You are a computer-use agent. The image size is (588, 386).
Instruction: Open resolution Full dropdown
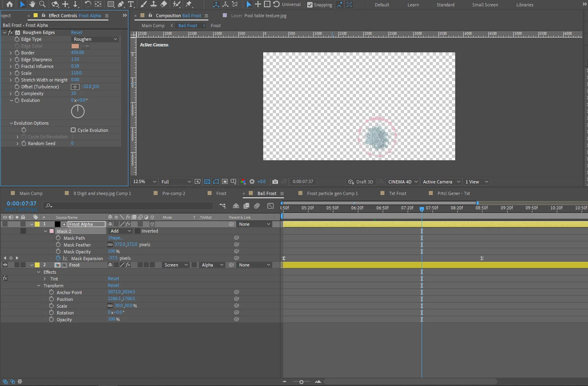[176, 181]
